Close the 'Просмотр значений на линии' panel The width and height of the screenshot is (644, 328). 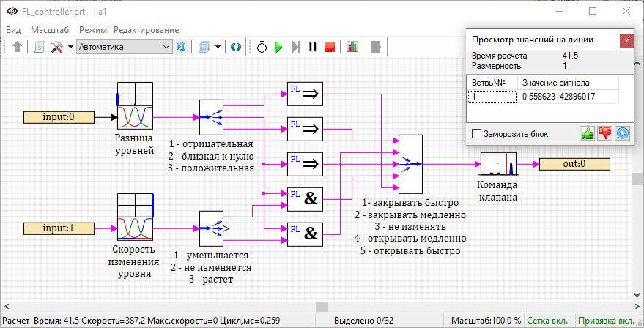pos(626,40)
